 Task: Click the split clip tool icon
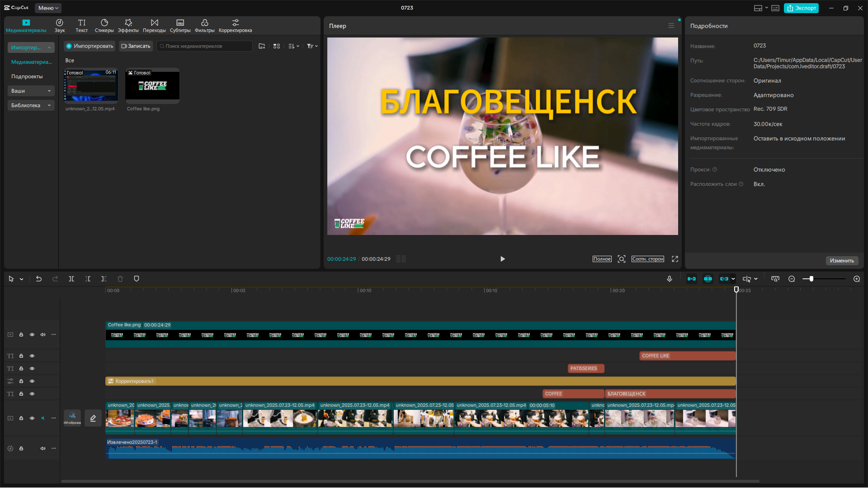click(71, 279)
